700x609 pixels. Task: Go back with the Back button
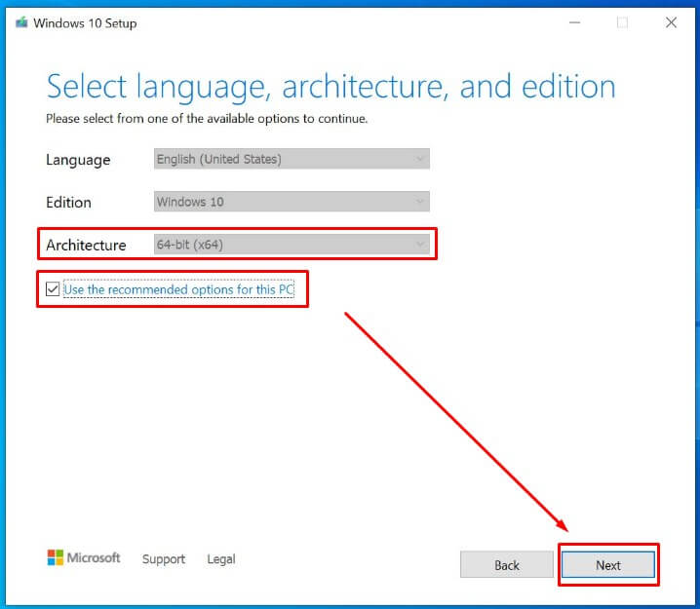(x=507, y=565)
